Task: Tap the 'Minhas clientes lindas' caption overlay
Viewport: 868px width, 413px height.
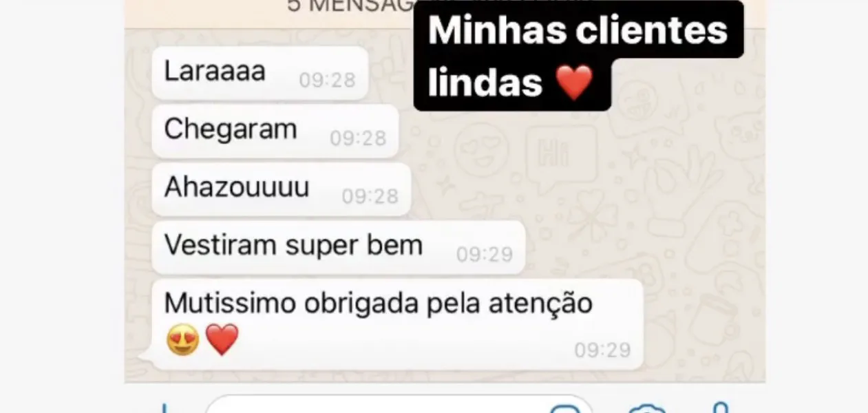Action: pos(578,56)
